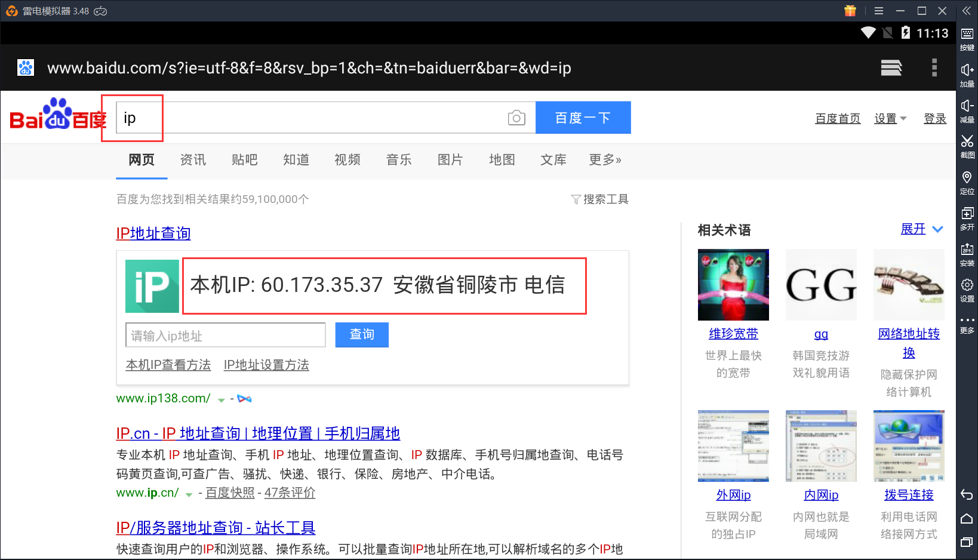Switch to 地图 tab
Viewport: 978px width, 560px height.
[502, 159]
